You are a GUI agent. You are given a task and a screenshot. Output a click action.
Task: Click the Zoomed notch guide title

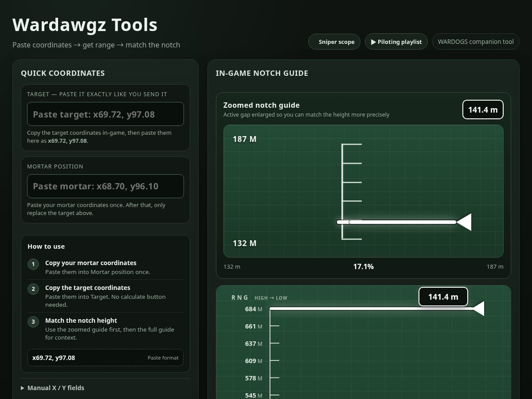click(x=262, y=105)
